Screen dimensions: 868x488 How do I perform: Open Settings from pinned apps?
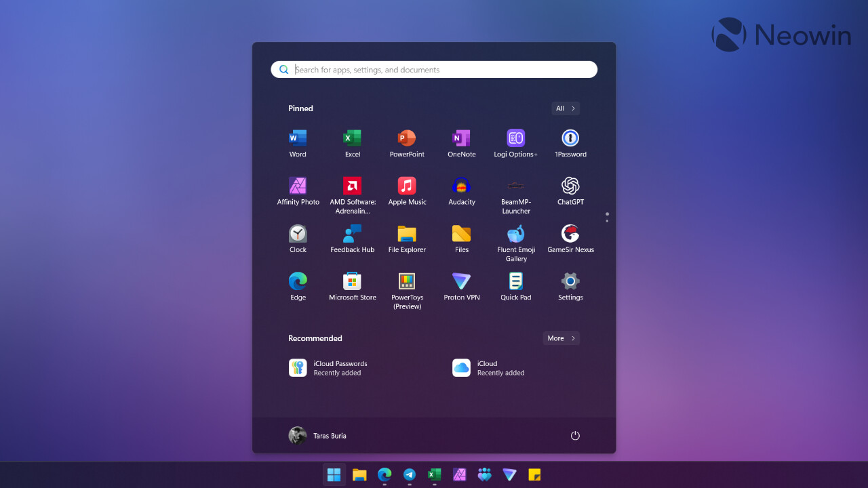(x=570, y=287)
